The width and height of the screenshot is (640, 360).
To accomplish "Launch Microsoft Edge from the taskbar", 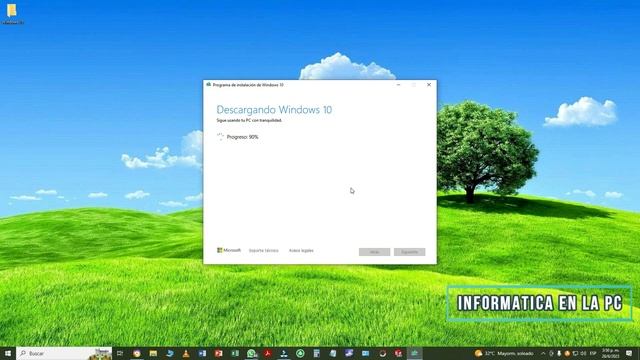I will 170,353.
